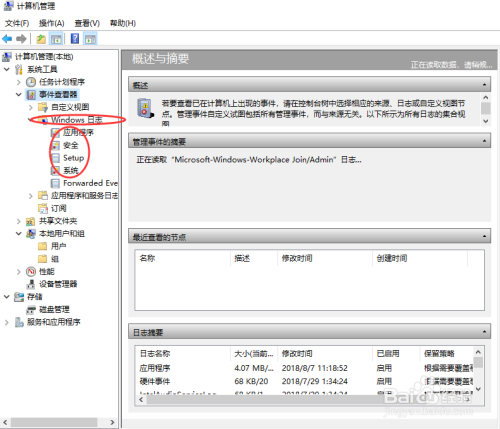Click the Back arrow toolbar icon
The height and width of the screenshot is (429, 500).
tap(7, 39)
